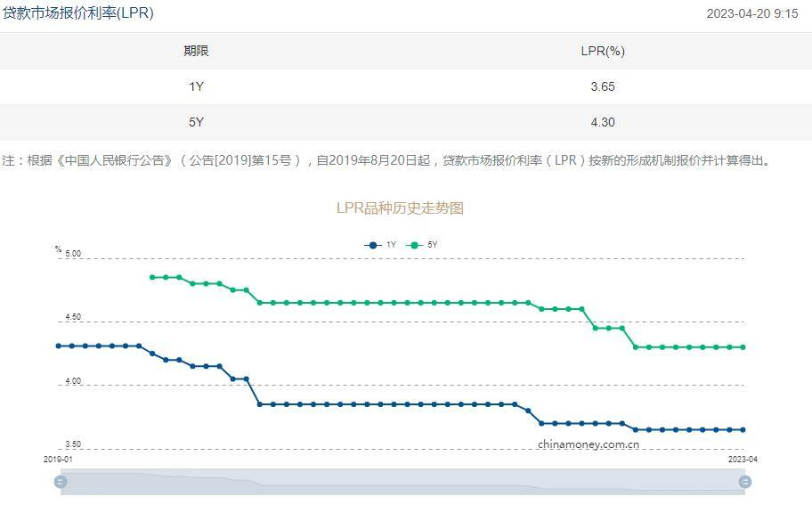Select the first green 5Y data point
The image size is (812, 513).
(x=152, y=277)
